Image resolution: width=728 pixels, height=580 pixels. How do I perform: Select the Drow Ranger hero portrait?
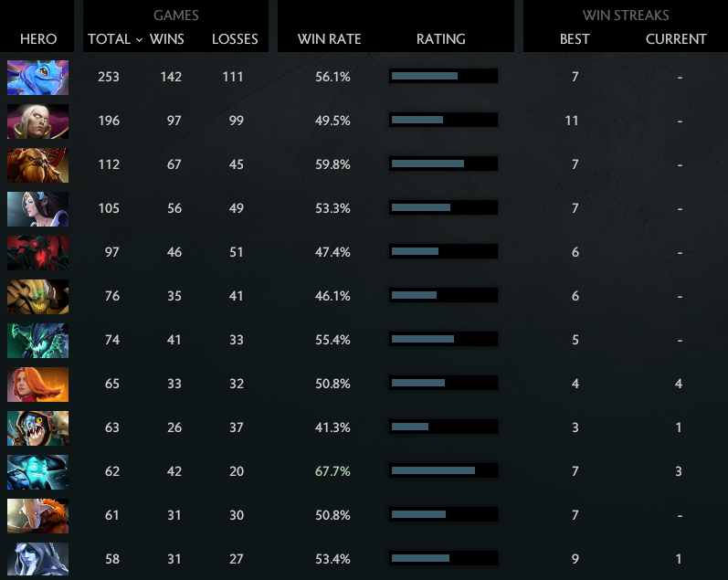click(x=37, y=559)
